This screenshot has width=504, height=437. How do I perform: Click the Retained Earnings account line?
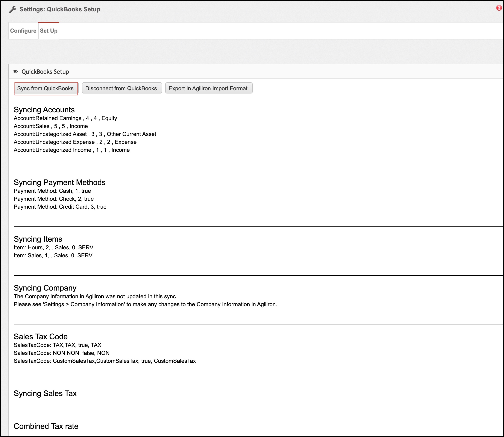(x=65, y=118)
